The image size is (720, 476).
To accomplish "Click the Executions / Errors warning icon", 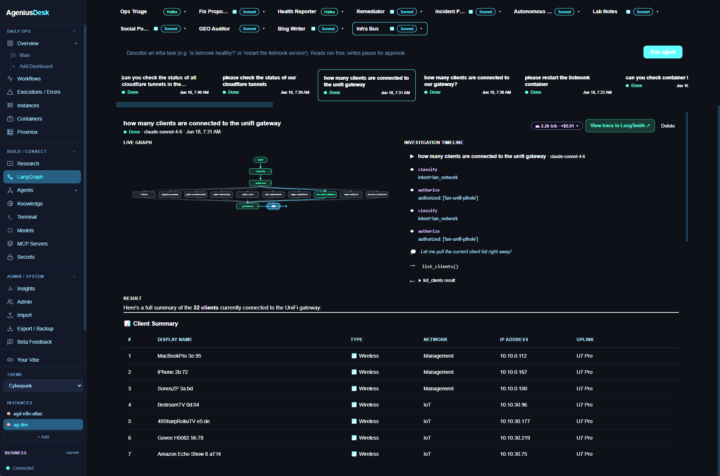I will coord(10,92).
